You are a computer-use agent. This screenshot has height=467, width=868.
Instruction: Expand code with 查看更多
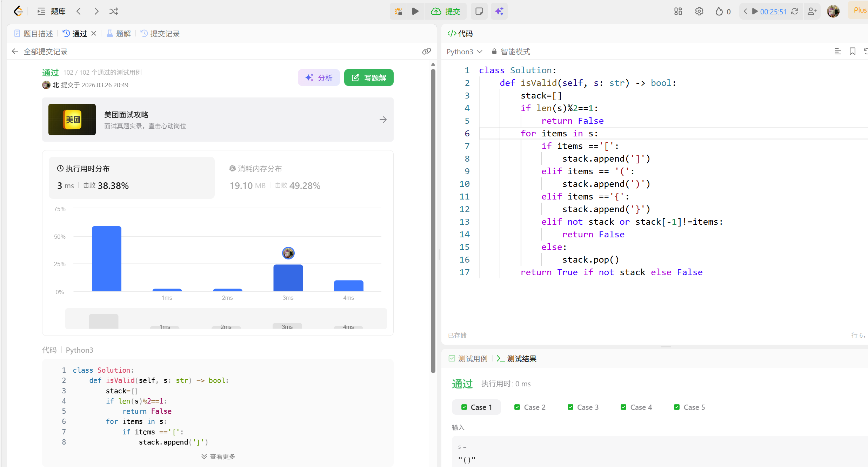(x=218, y=456)
